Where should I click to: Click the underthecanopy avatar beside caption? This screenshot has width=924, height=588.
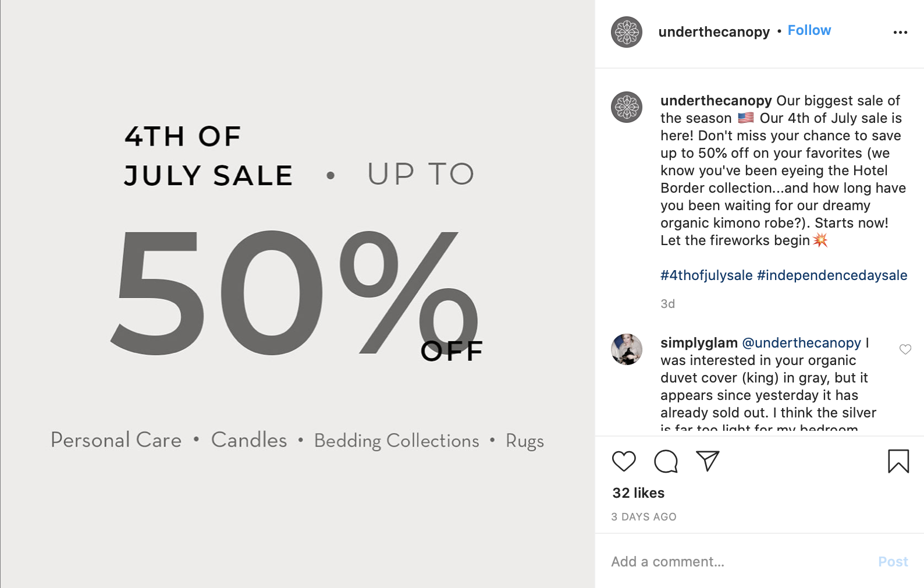[627, 107]
